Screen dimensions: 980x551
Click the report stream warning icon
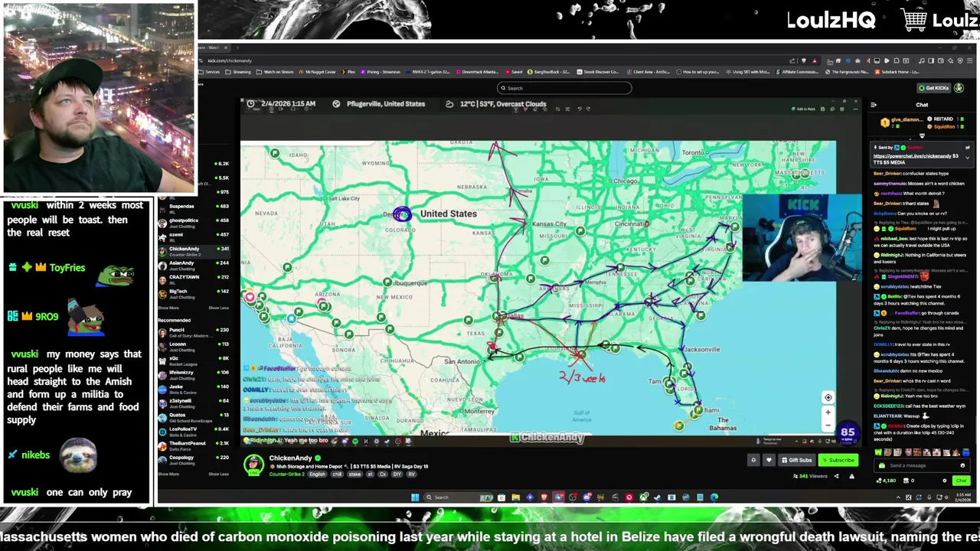click(x=851, y=476)
